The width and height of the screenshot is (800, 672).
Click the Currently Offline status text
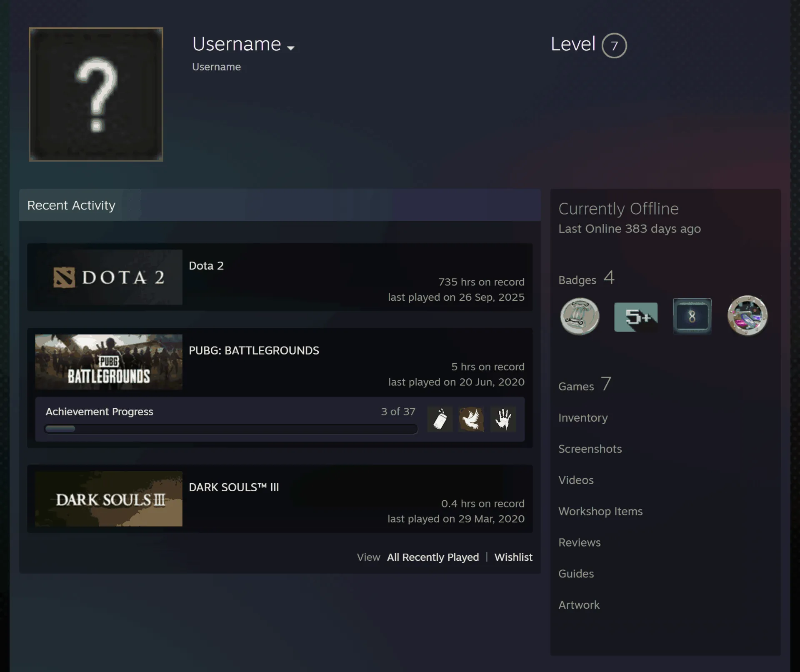(x=618, y=209)
